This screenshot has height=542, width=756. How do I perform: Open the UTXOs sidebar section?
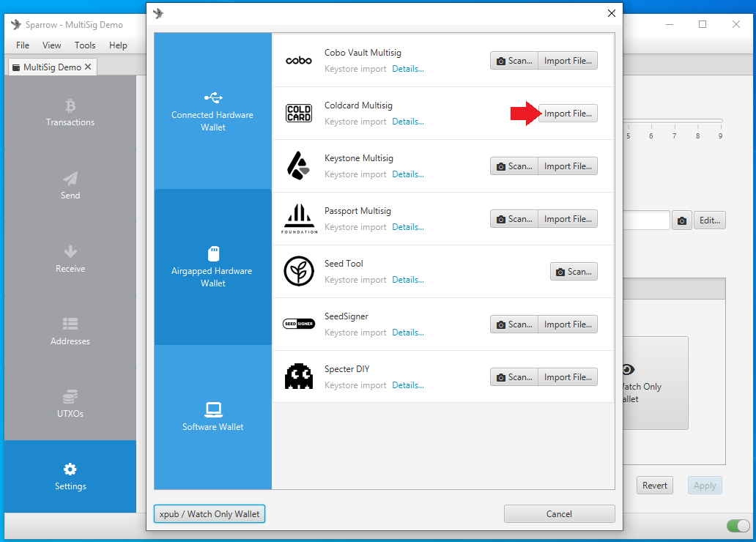point(70,404)
